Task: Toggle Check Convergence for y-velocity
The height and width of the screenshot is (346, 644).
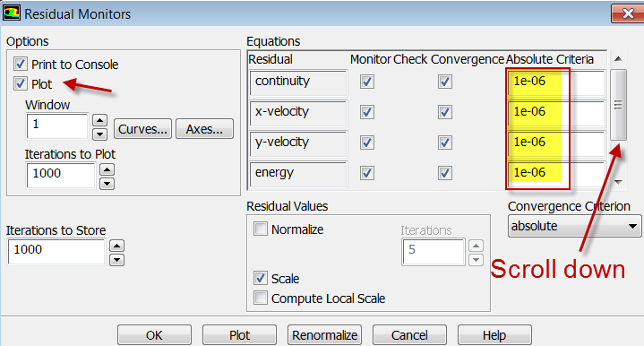Action: pyautogui.click(x=445, y=143)
